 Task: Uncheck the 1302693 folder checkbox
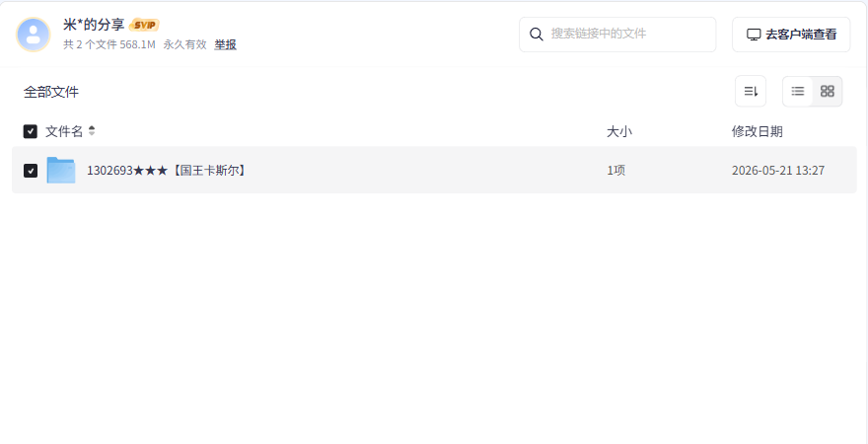pos(31,171)
